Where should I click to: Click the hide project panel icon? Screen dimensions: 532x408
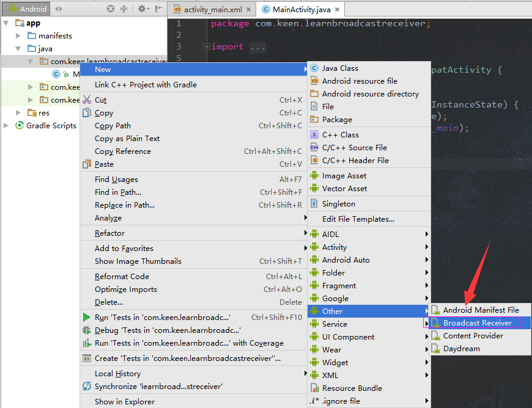[158, 9]
